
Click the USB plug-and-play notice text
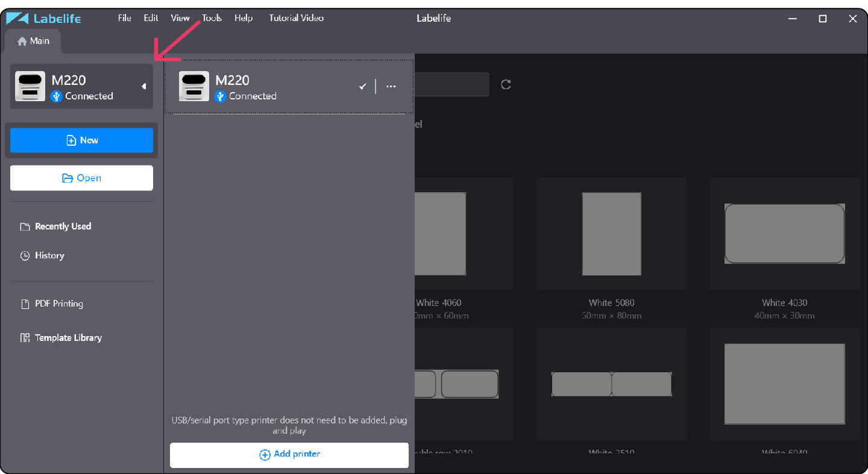pos(289,425)
